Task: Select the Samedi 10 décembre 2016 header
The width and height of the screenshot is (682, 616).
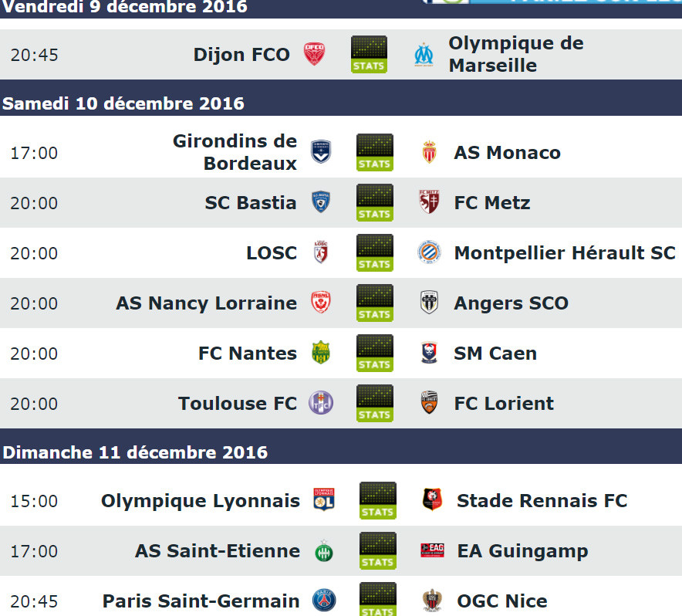Action: (x=341, y=103)
